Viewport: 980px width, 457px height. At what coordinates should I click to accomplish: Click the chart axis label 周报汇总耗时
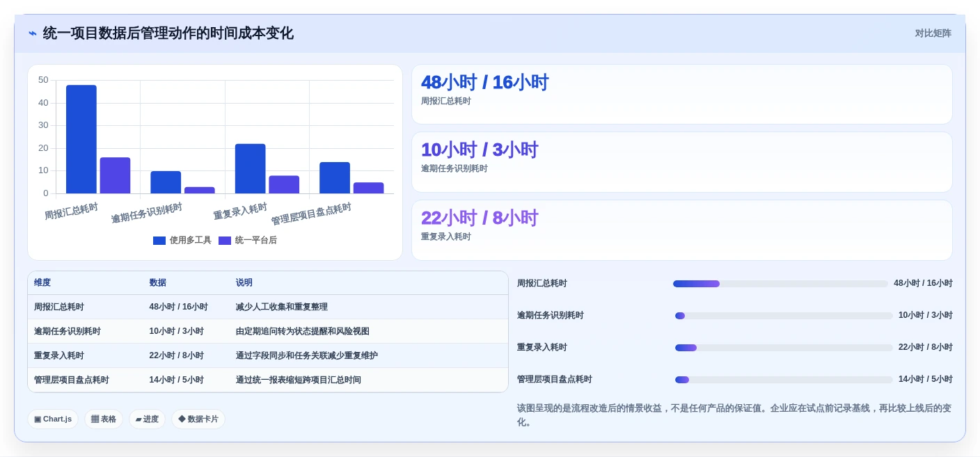pos(71,211)
